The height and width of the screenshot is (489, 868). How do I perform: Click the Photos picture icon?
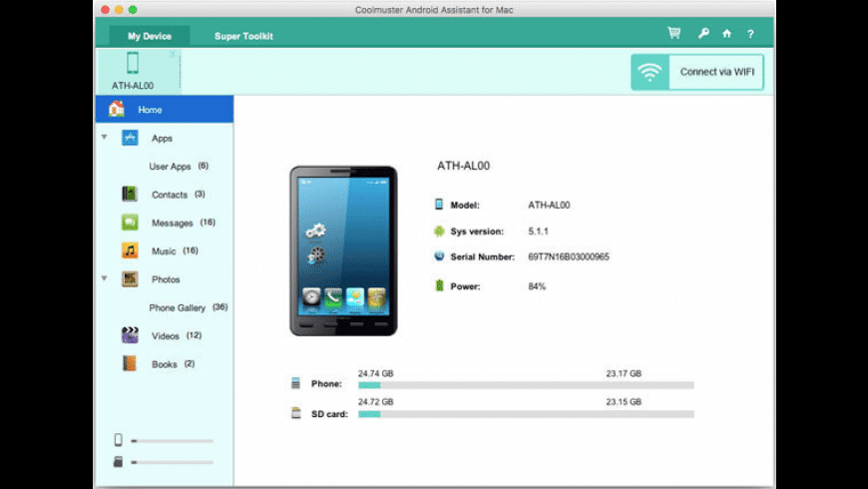130,278
